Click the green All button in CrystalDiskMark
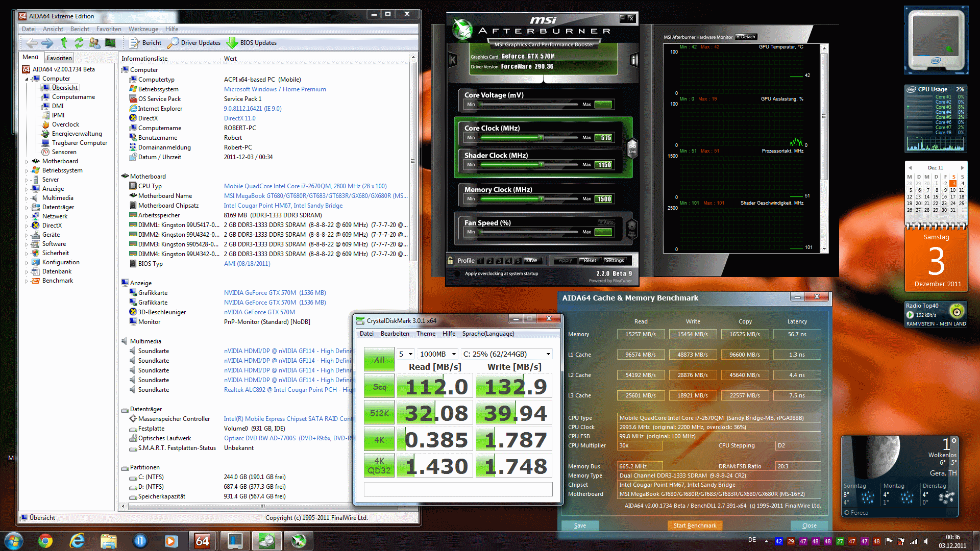980x551 pixels. (x=379, y=360)
